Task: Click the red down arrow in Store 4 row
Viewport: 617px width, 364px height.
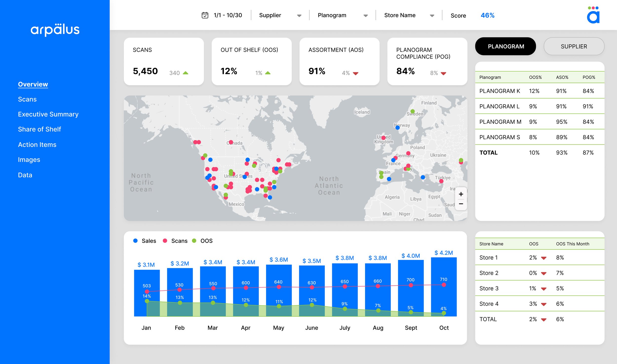Action: point(544,304)
